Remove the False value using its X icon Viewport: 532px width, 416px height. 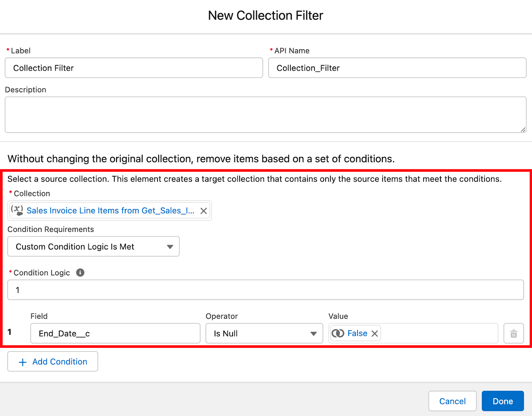pos(375,333)
